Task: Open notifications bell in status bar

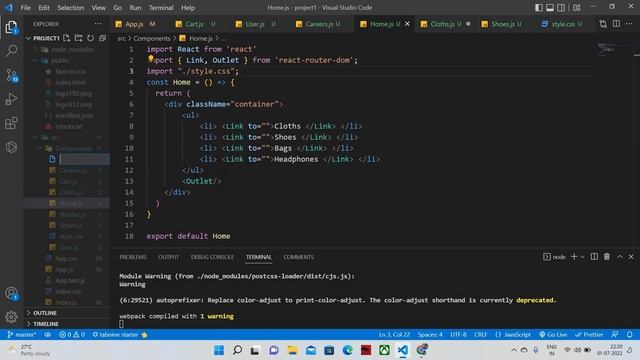Action: [x=629, y=334]
